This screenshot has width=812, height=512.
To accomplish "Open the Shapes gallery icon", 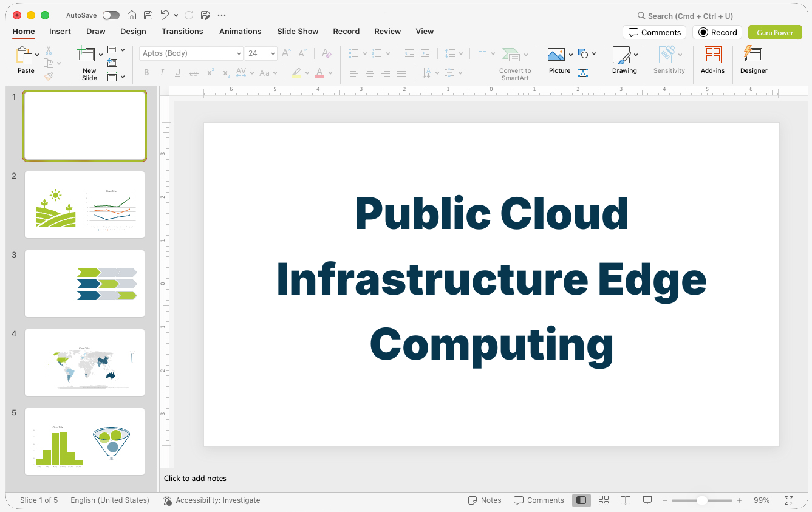I will tap(583, 53).
